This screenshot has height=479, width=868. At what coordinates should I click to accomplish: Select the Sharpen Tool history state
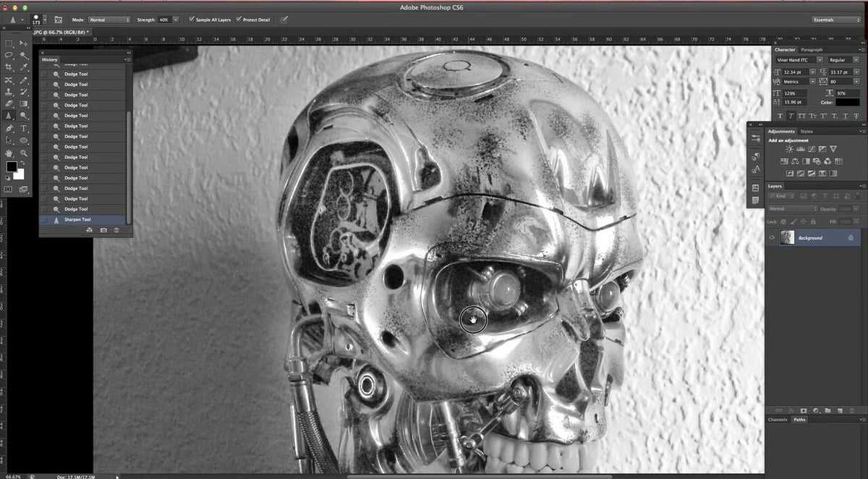pyautogui.click(x=83, y=219)
